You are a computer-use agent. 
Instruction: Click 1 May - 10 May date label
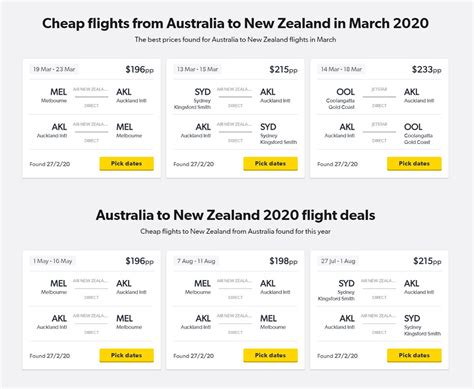click(53, 261)
